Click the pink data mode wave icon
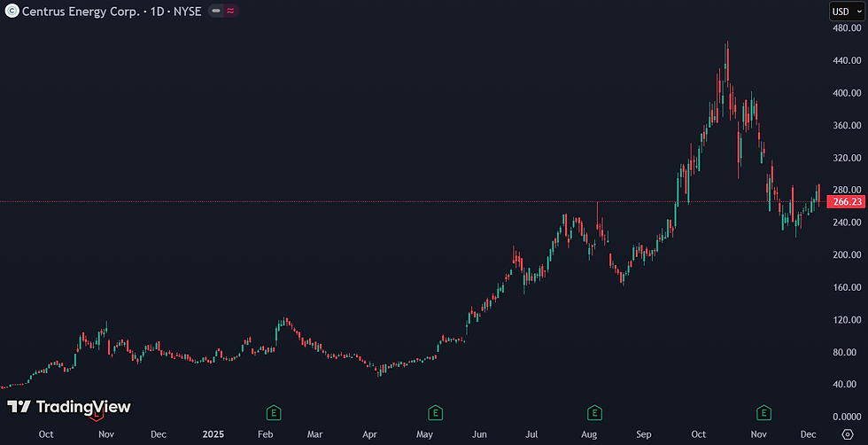Viewport: 868px width, 445px height. coord(231,11)
